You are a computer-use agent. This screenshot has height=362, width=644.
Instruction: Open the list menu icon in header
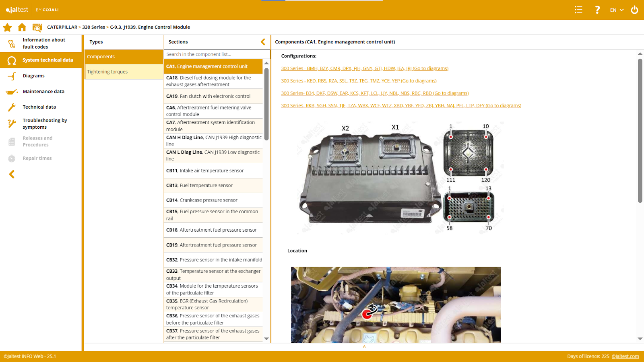tap(578, 10)
